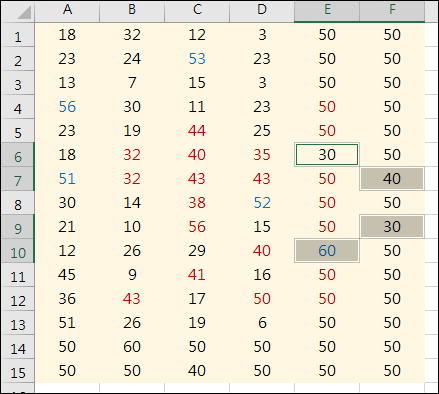Click red 50 in cell D12
This screenshot has width=439, height=394.
tap(262, 299)
